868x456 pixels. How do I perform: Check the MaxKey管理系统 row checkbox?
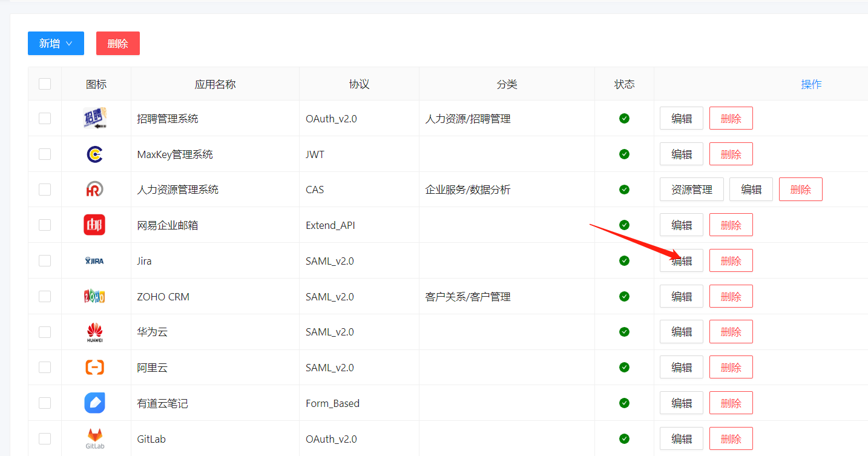pyautogui.click(x=45, y=154)
